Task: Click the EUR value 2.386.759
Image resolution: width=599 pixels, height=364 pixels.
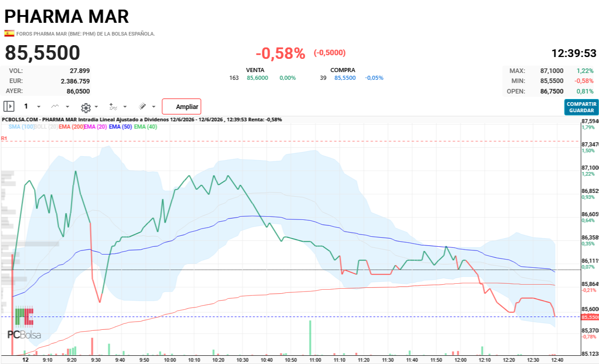Action: [x=75, y=81]
